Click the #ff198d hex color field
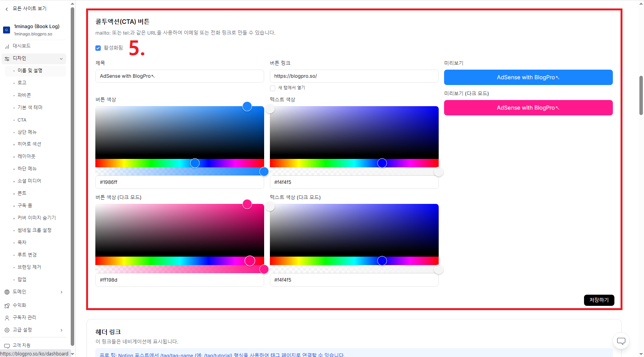Viewport: 644px width, 357px height. [180, 280]
